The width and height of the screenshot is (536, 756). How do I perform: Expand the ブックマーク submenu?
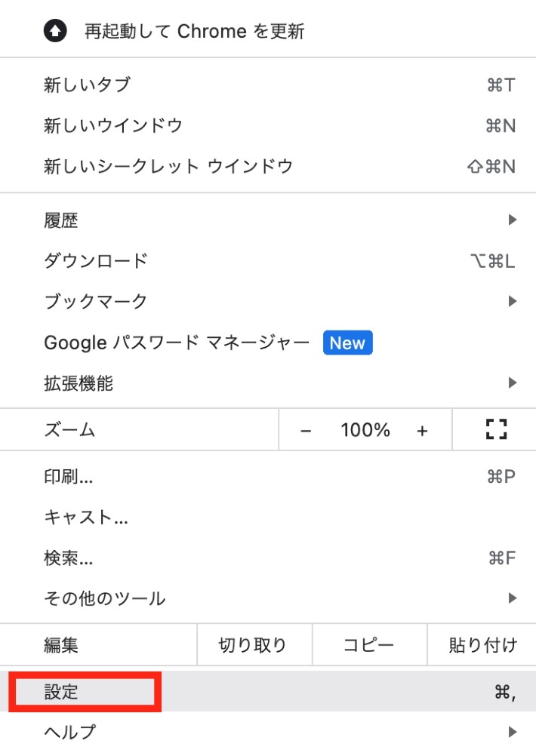(513, 301)
